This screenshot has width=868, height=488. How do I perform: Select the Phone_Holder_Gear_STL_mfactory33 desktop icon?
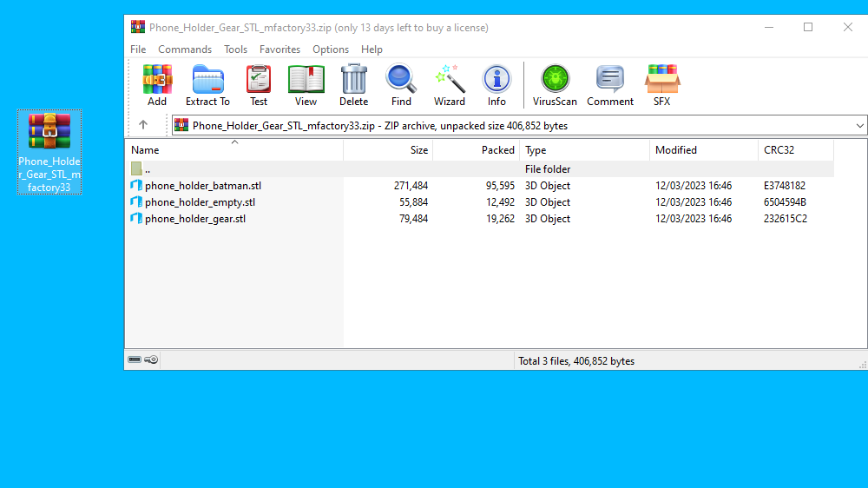(49, 152)
